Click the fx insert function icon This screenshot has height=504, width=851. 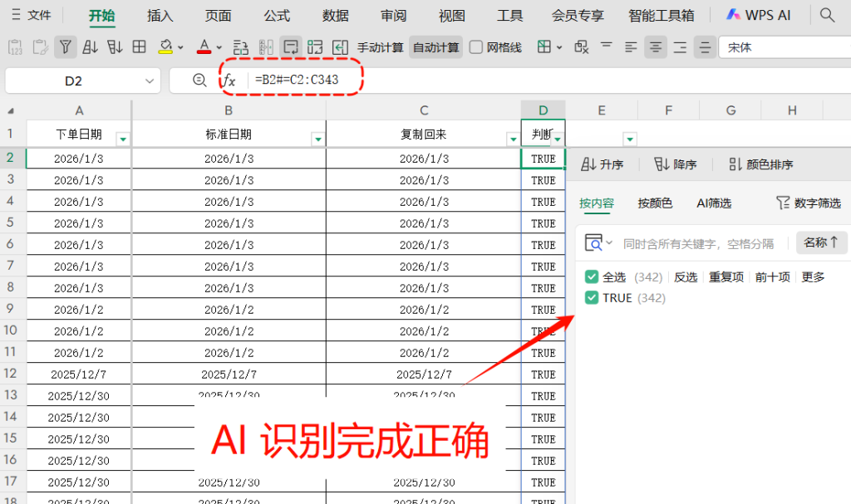(x=229, y=81)
